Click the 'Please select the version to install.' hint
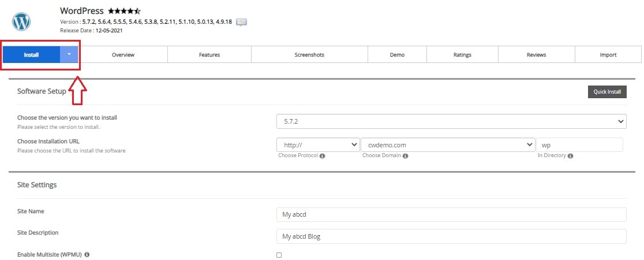 click(58, 127)
